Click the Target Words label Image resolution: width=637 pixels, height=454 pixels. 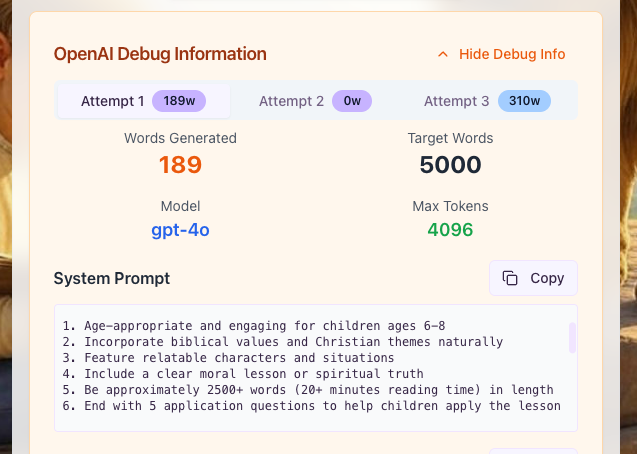pos(450,138)
